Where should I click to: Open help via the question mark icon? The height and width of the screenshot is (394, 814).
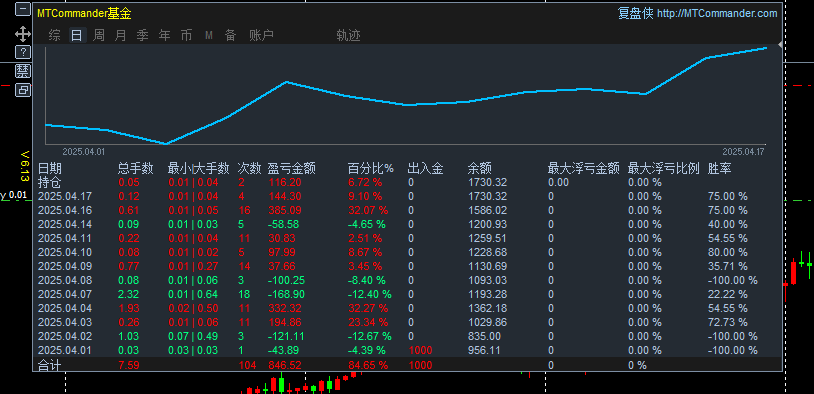(x=22, y=52)
